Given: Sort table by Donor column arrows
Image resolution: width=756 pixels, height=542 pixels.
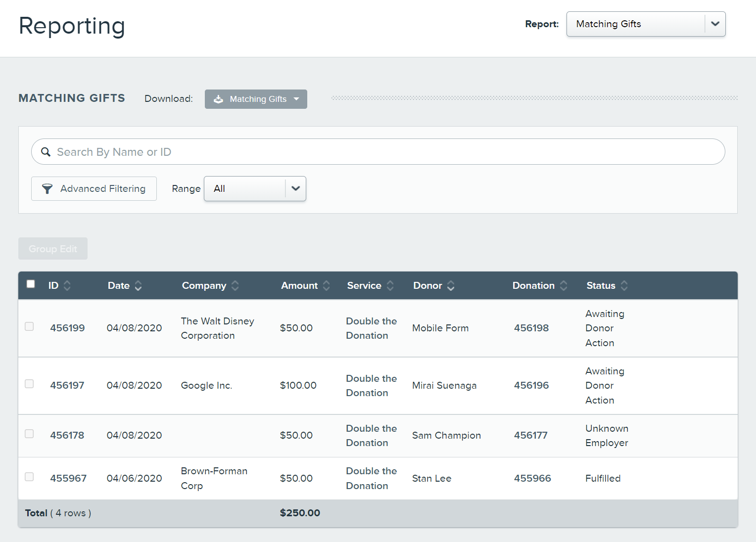Looking at the screenshot, I should pos(451,285).
